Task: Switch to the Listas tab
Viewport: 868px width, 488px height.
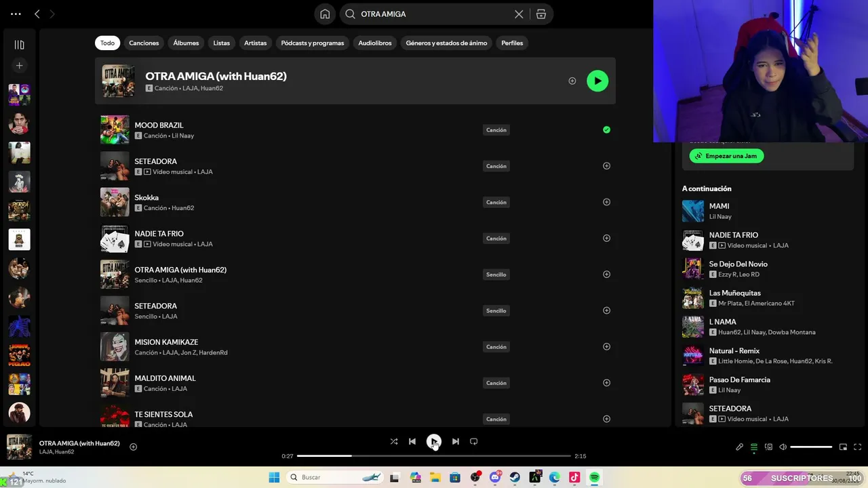Action: point(222,43)
